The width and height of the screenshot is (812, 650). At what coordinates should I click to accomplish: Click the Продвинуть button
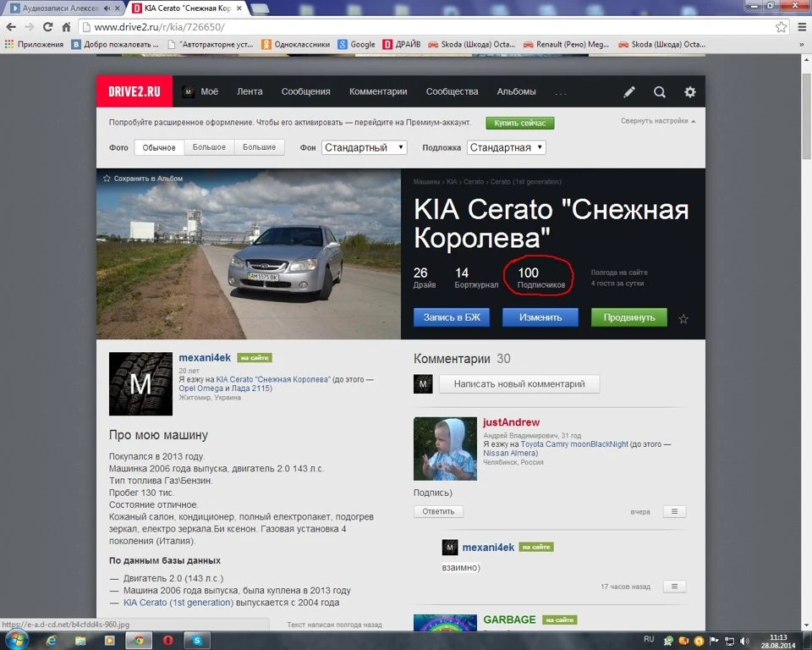[629, 317]
